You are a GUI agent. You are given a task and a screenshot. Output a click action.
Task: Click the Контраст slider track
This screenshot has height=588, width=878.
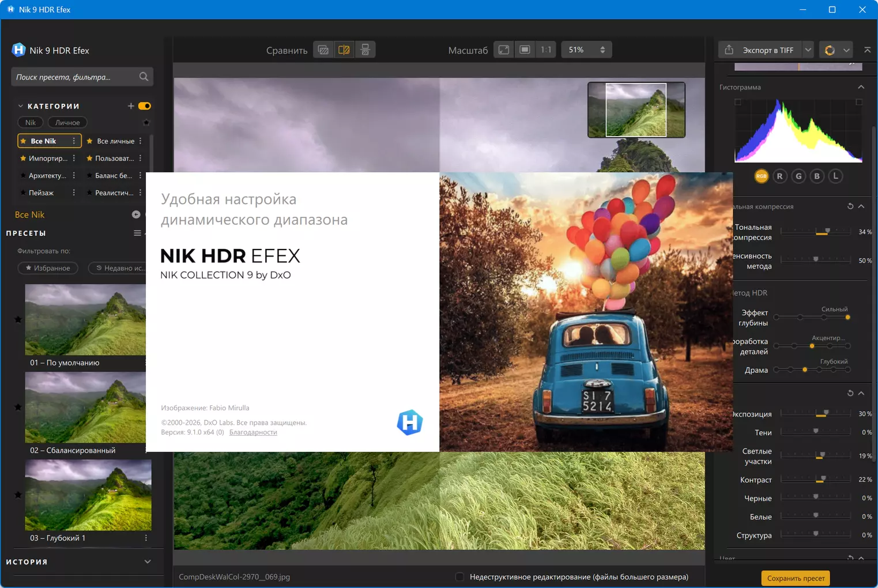coord(816,480)
